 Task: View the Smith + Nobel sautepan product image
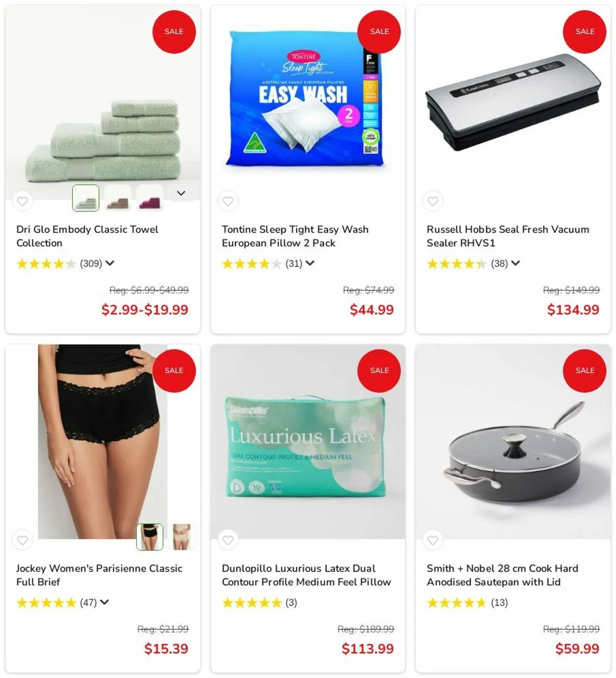513,441
